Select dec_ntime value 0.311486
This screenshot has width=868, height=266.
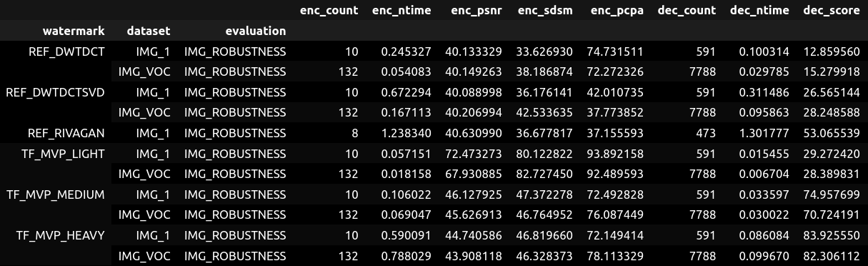[764, 92]
